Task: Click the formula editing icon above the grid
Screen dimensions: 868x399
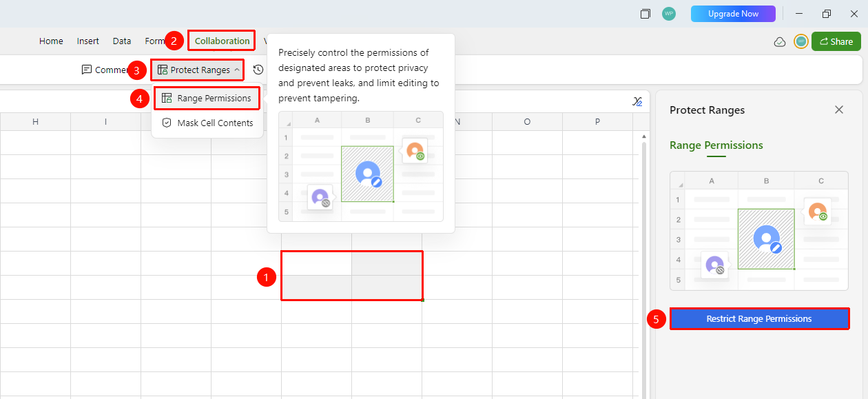Action: [637, 101]
